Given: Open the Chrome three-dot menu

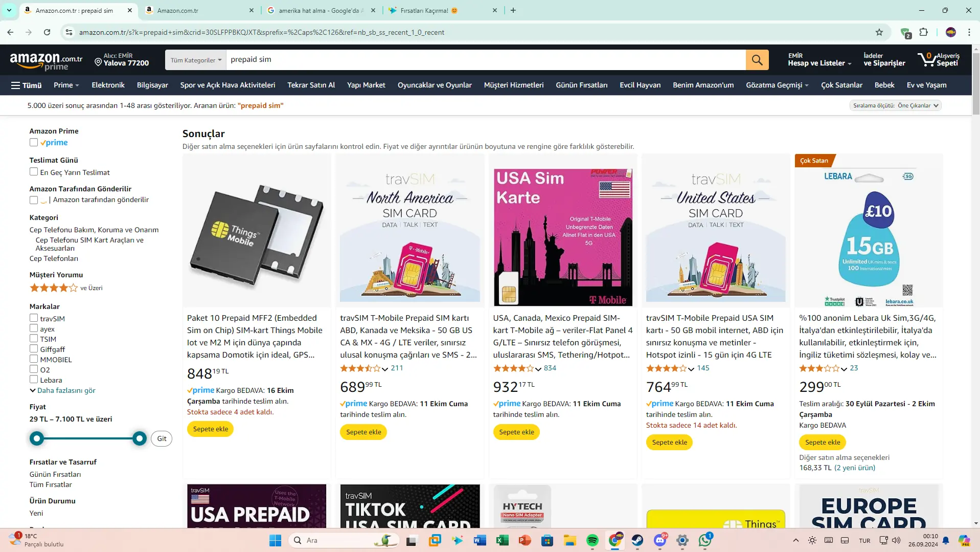Looking at the screenshot, I should point(969,32).
